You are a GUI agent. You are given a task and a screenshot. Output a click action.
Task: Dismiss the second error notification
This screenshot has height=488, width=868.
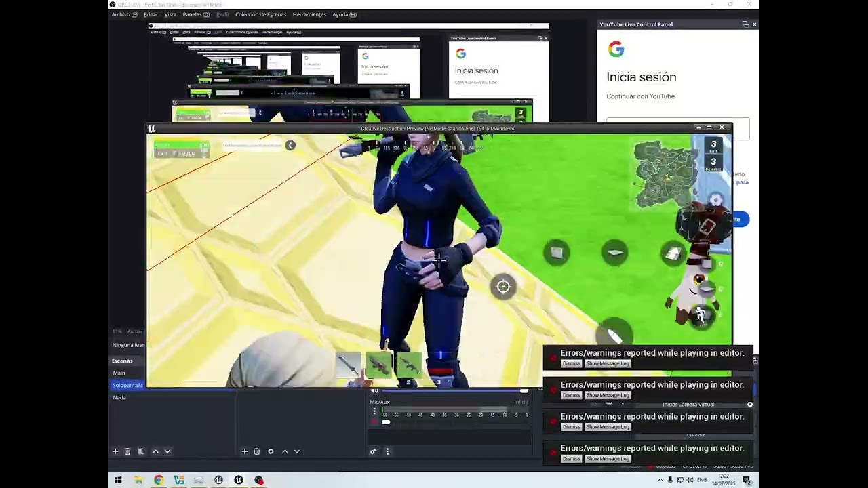click(x=571, y=395)
